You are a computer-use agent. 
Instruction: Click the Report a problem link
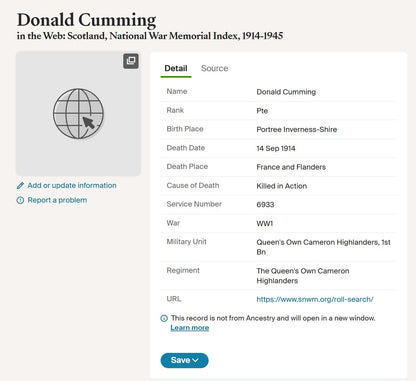(57, 200)
